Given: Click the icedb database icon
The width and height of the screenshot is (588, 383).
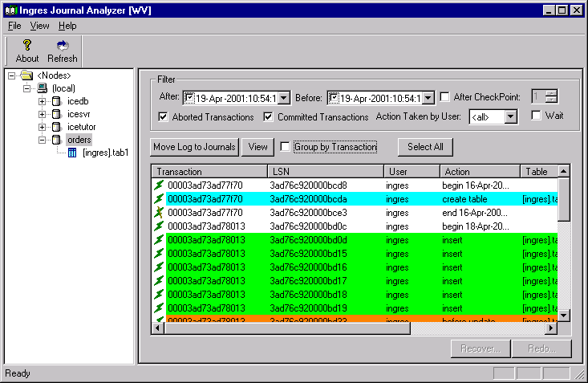Looking at the screenshot, I should tap(56, 102).
